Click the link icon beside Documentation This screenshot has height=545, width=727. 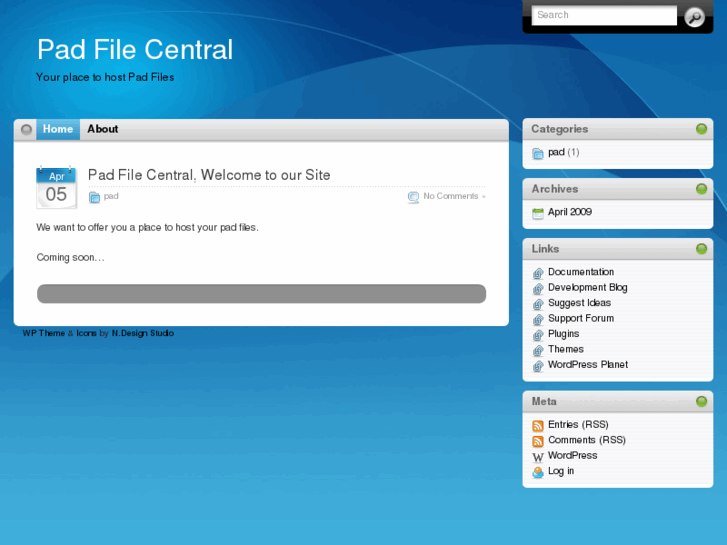pyautogui.click(x=538, y=273)
